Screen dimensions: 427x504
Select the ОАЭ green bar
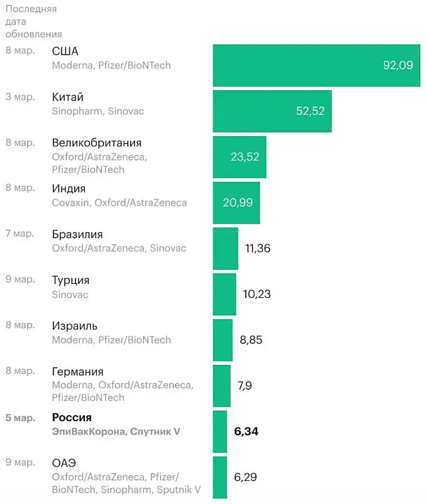coord(219,477)
